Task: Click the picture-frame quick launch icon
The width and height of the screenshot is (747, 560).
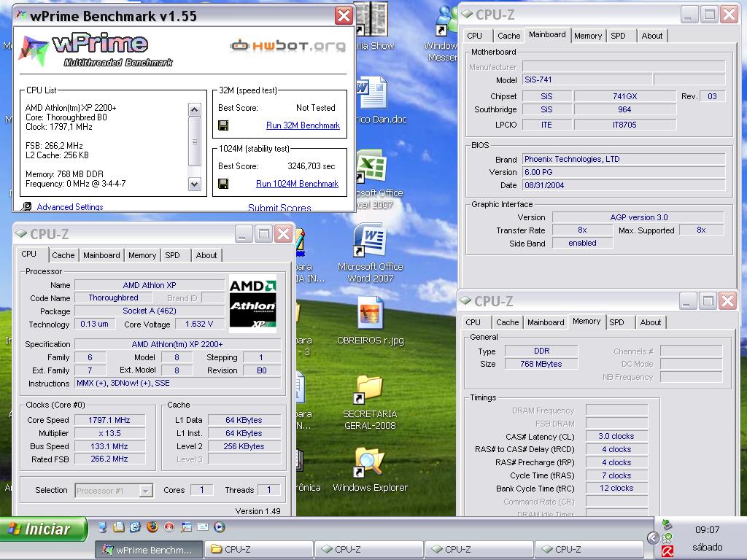Action: pos(186,526)
